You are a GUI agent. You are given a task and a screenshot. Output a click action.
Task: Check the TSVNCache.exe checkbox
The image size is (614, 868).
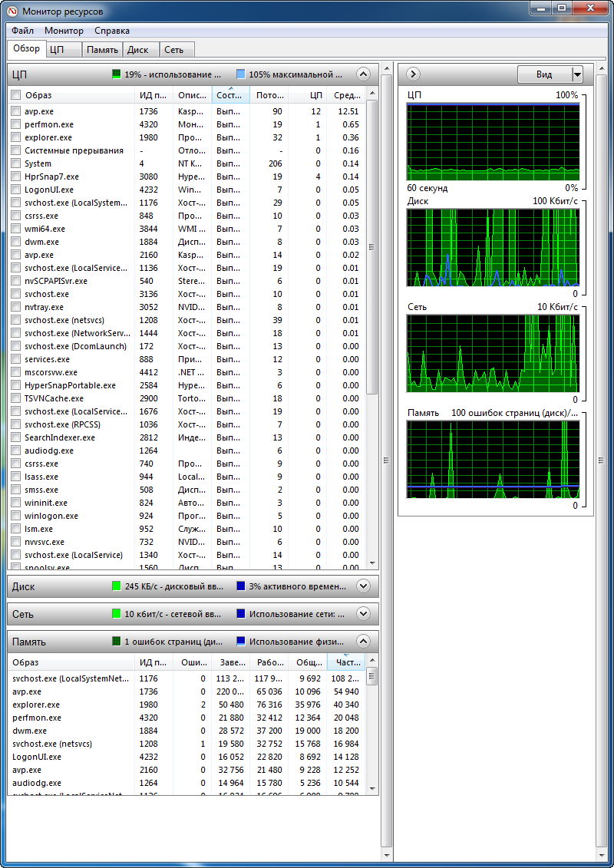pyautogui.click(x=16, y=398)
